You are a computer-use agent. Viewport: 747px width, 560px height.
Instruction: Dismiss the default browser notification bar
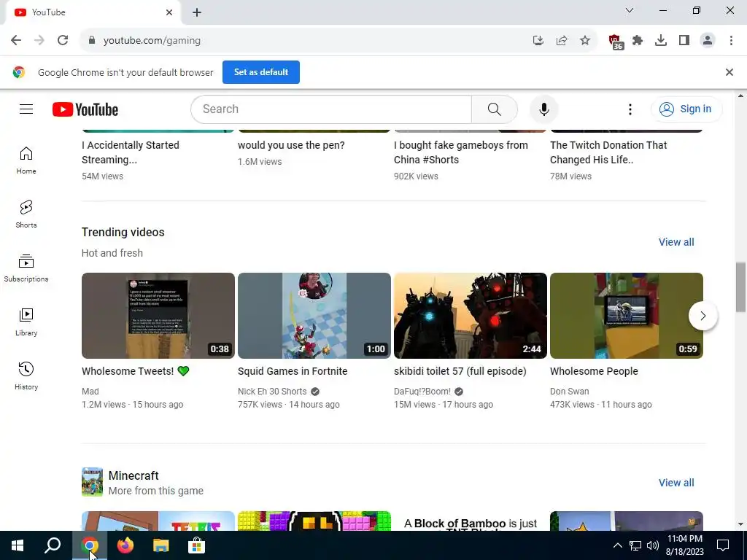(729, 72)
